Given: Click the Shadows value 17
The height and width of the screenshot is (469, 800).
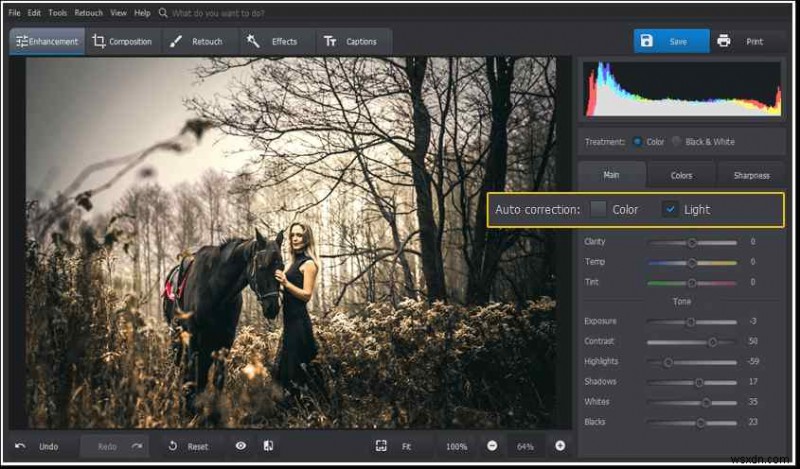Looking at the screenshot, I should (x=753, y=381).
